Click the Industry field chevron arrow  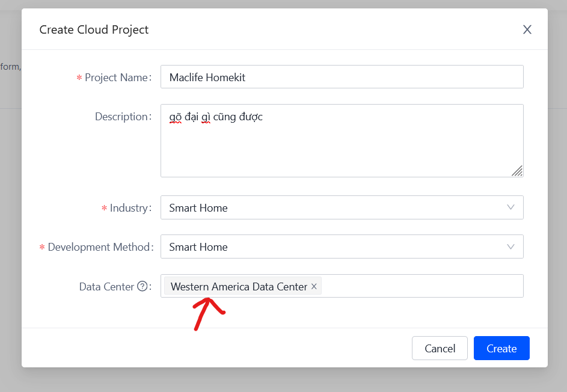click(510, 207)
